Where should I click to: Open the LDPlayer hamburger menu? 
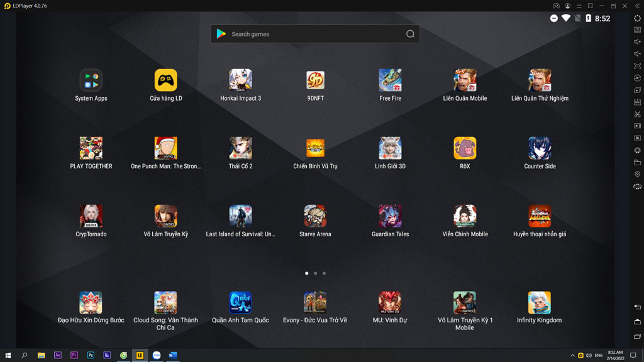coord(579,6)
